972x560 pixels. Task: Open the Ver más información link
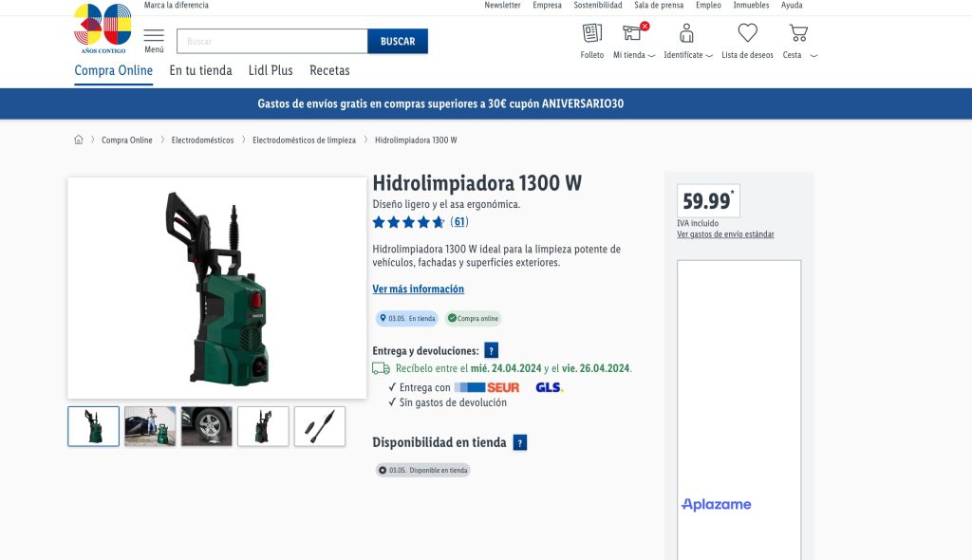point(418,289)
